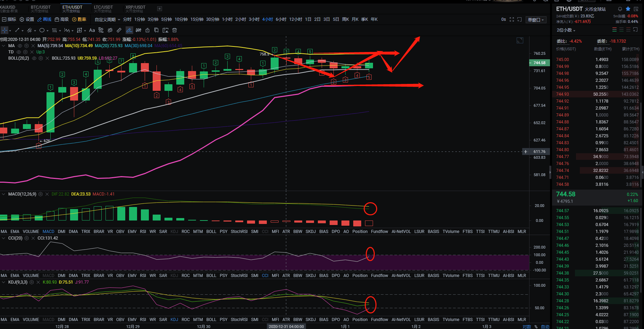Select the trend line drawing tool
The height and width of the screenshot is (329, 644).
(x=17, y=30)
